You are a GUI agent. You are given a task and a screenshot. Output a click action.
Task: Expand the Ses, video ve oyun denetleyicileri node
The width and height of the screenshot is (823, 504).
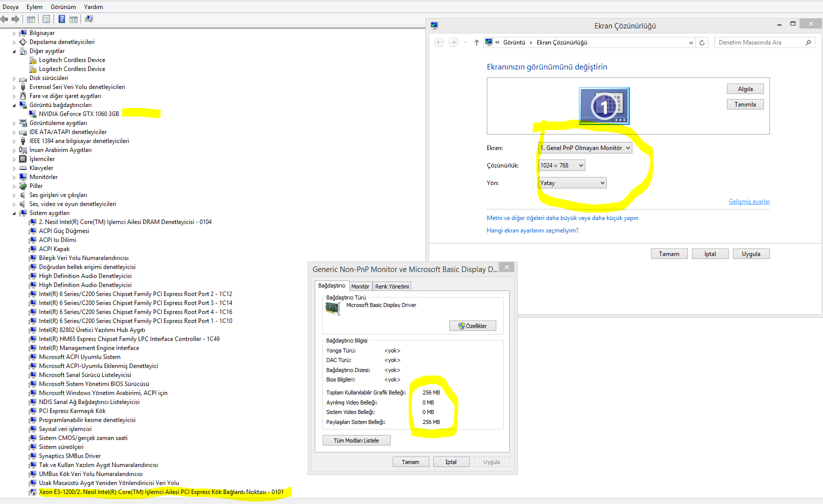(14, 204)
